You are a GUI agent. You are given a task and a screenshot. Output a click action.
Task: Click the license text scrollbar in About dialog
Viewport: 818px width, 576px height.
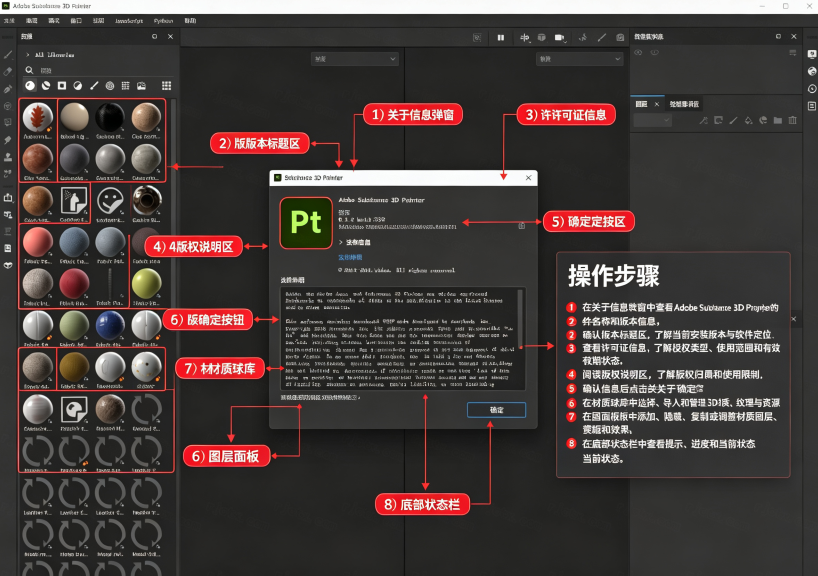pos(520,319)
